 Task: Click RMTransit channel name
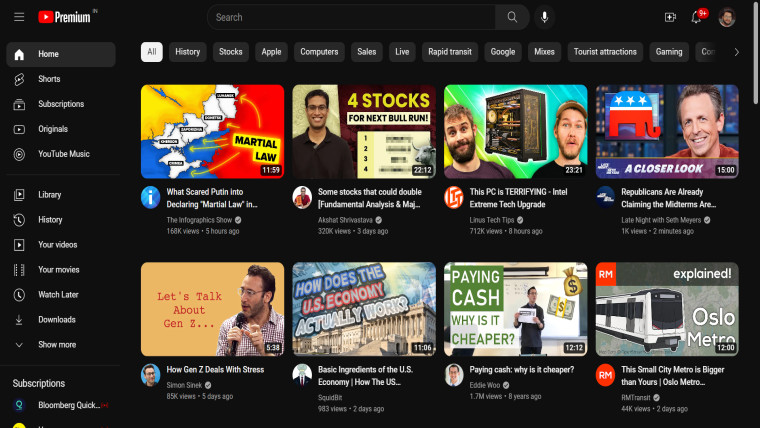click(x=635, y=397)
